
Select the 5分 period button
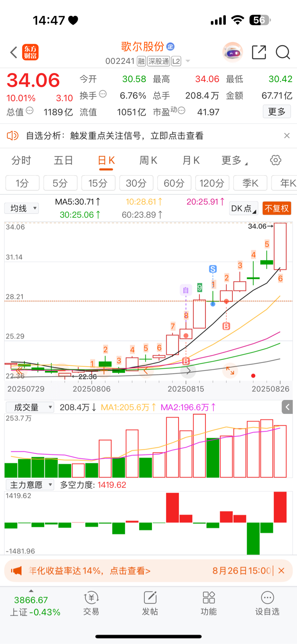(60, 183)
